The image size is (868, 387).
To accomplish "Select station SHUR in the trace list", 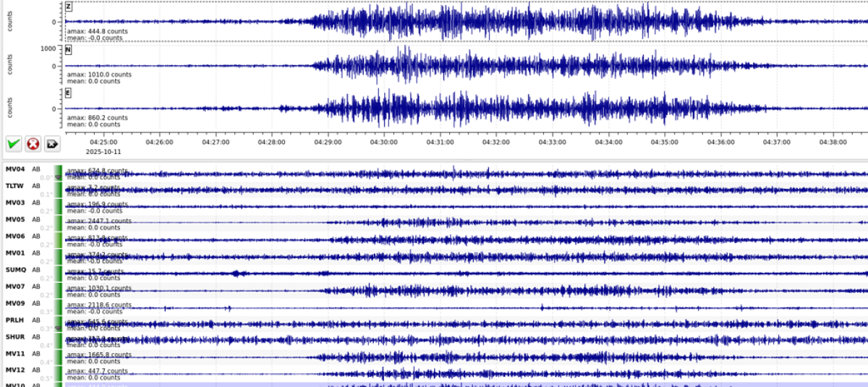I will [15, 336].
